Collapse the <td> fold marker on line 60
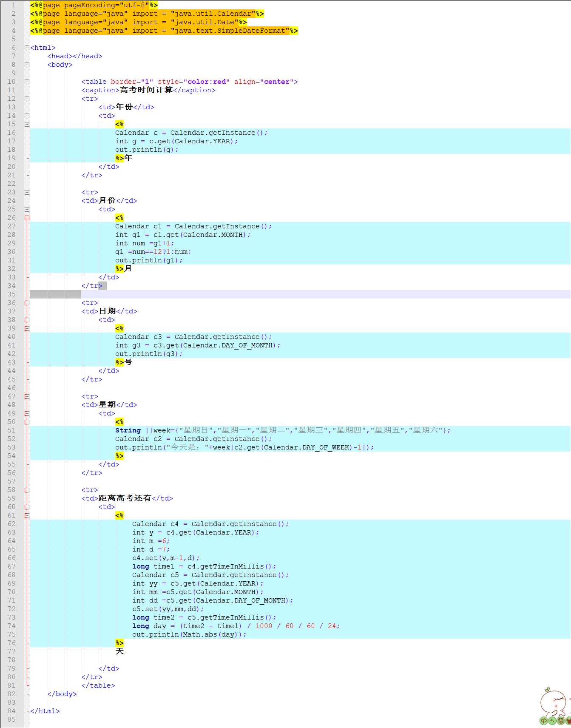Image resolution: width=571 pixels, height=728 pixels. tap(27, 507)
